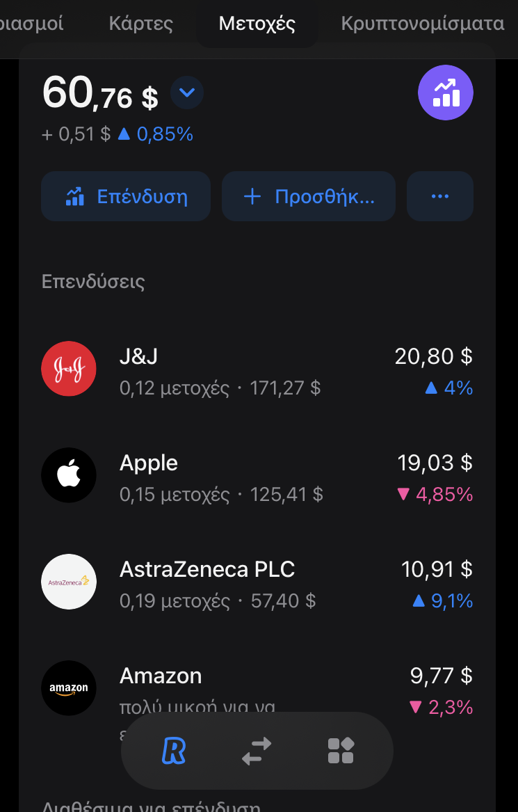Image resolution: width=518 pixels, height=812 pixels.
Task: Open the three-dots more options button
Action: tap(440, 196)
